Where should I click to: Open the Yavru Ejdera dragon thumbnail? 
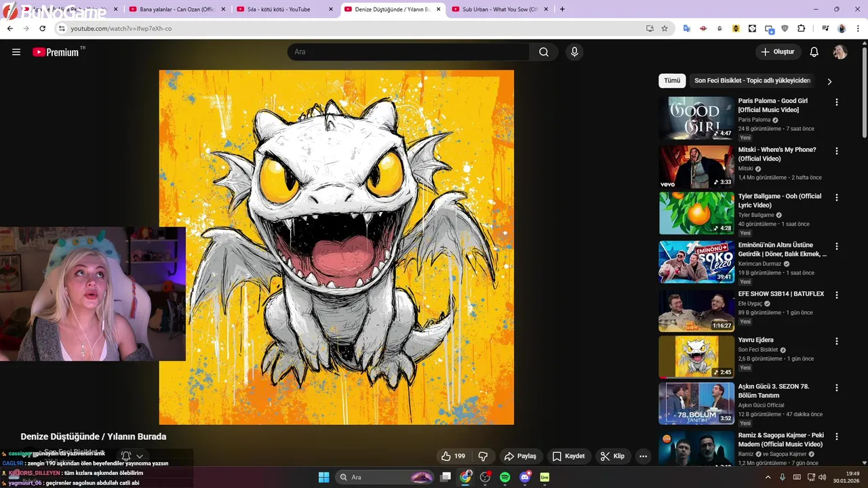[x=696, y=357]
